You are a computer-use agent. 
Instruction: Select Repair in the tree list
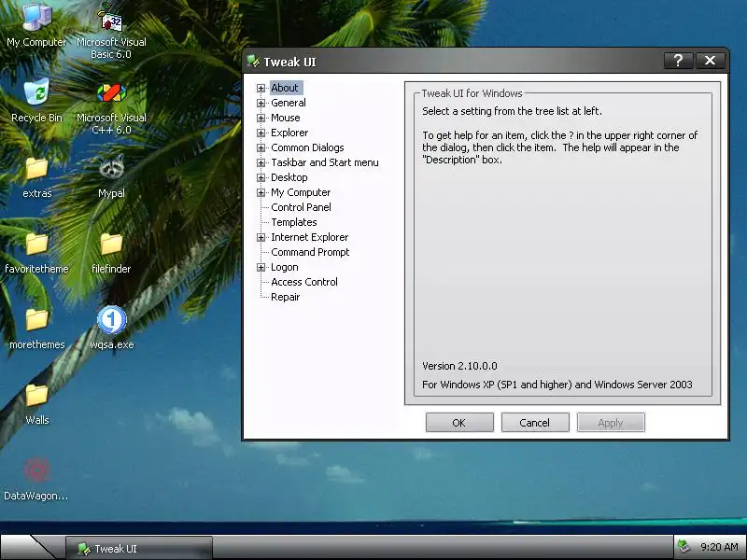coord(285,297)
